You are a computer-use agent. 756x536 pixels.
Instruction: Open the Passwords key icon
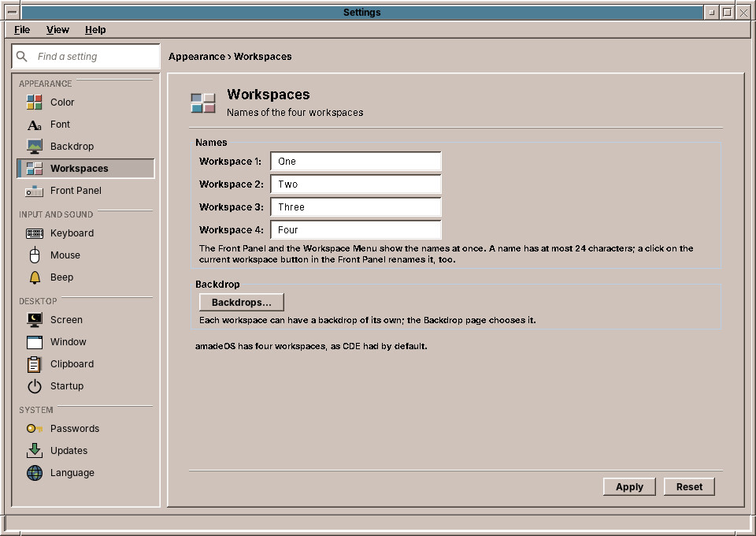[x=34, y=429]
